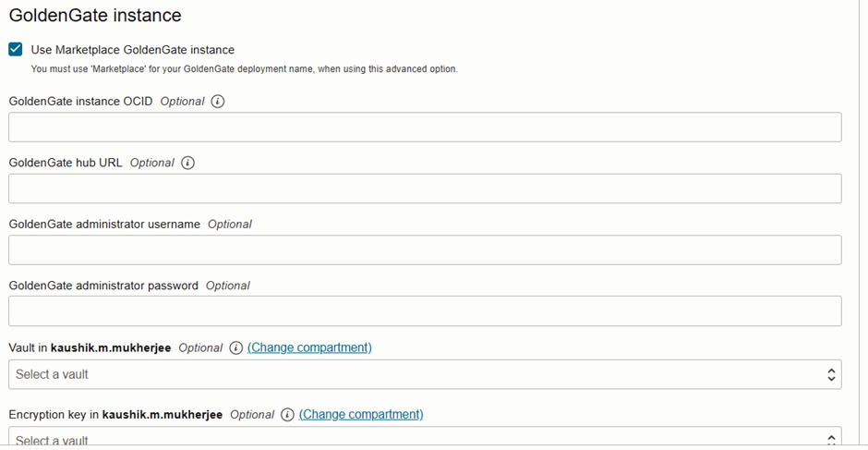Image resolution: width=868 pixels, height=450 pixels.
Task: Activate the GoldenGate administrator password field
Action: tap(425, 310)
